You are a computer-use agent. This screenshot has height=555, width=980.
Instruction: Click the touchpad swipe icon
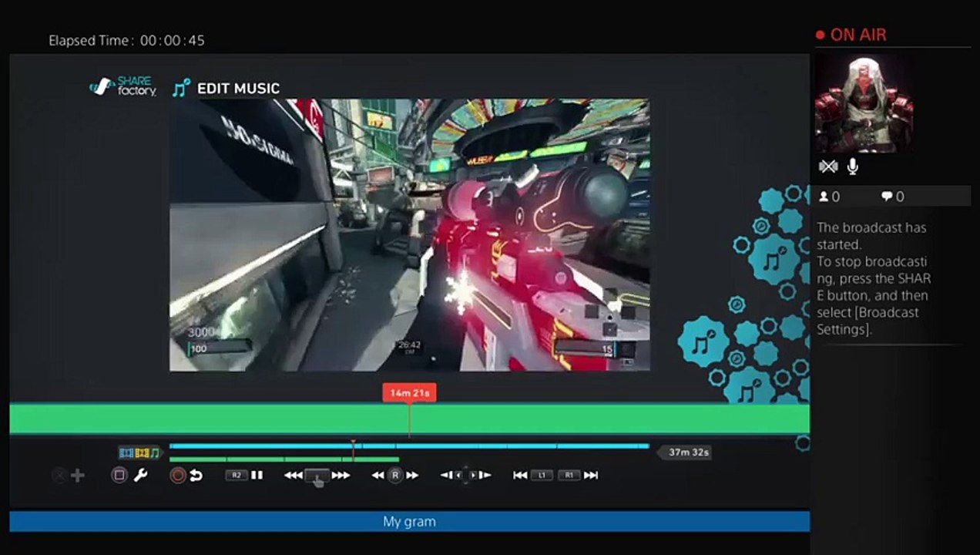317,477
